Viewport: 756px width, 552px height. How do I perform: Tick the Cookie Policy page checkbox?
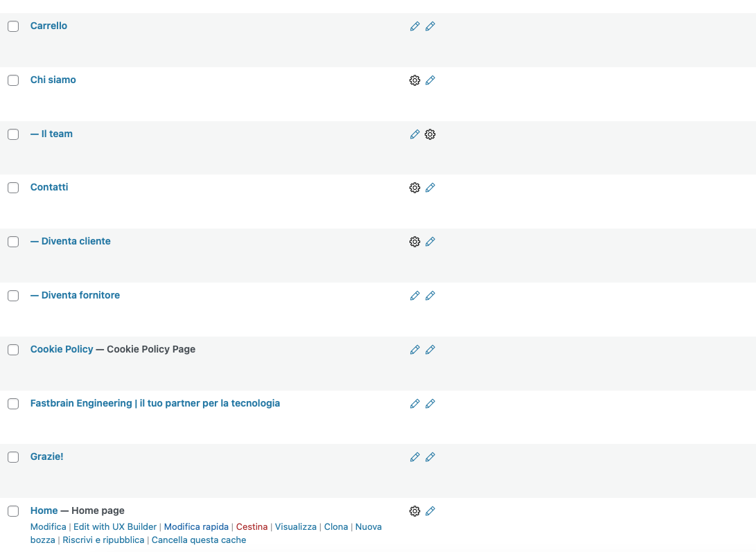tap(13, 350)
